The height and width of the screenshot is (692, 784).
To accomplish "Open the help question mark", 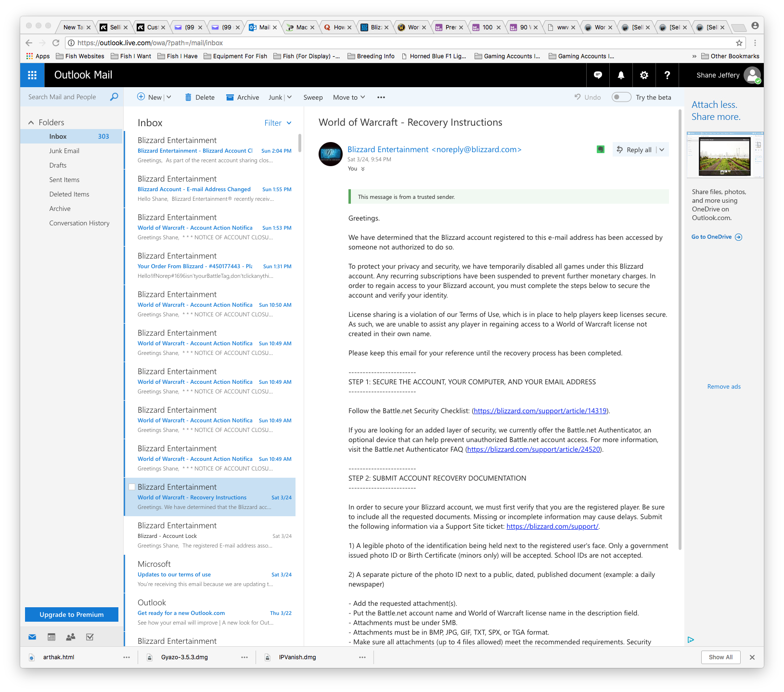I will 667,75.
